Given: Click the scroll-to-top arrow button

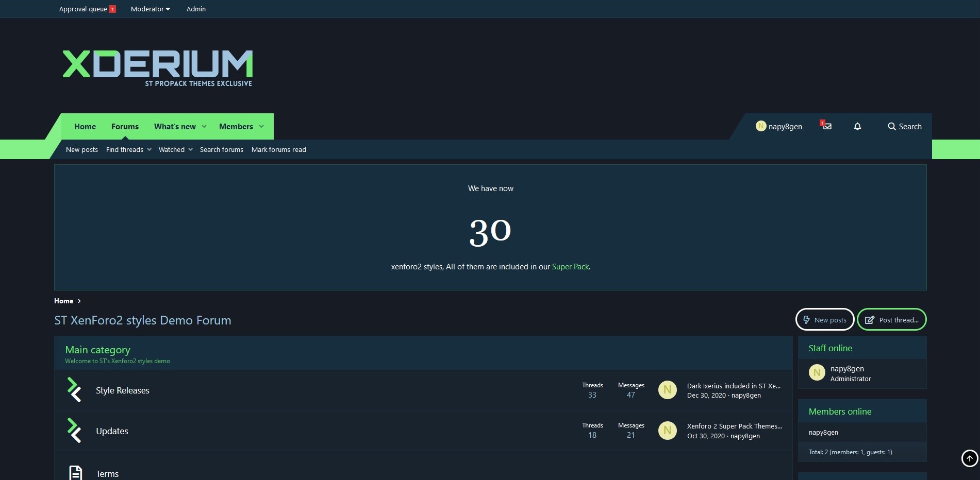Looking at the screenshot, I should (x=970, y=458).
